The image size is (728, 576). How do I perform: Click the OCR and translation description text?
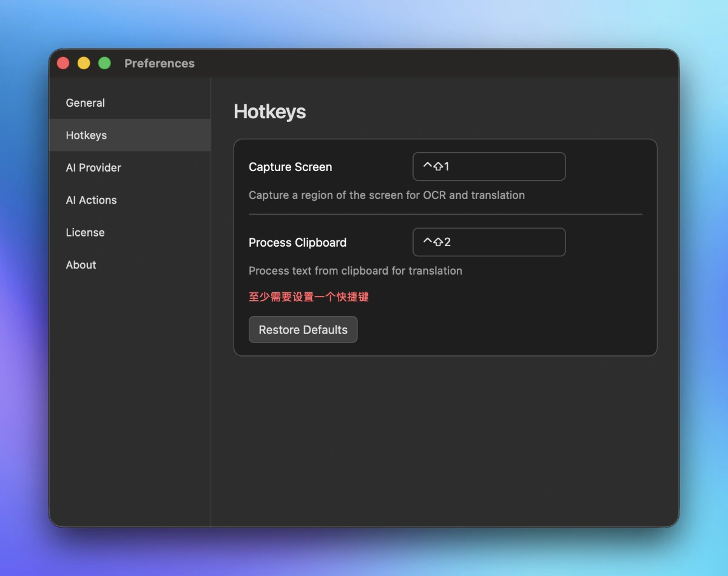coord(386,195)
